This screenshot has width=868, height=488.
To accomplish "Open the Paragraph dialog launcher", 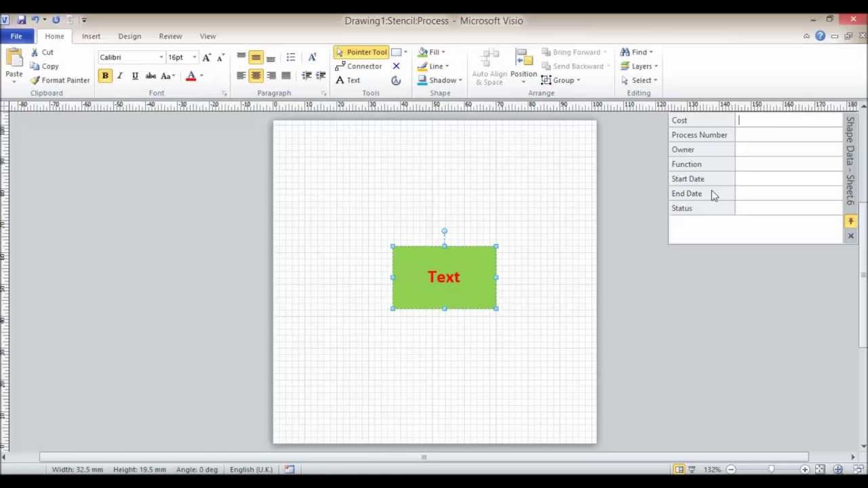I will click(x=324, y=94).
